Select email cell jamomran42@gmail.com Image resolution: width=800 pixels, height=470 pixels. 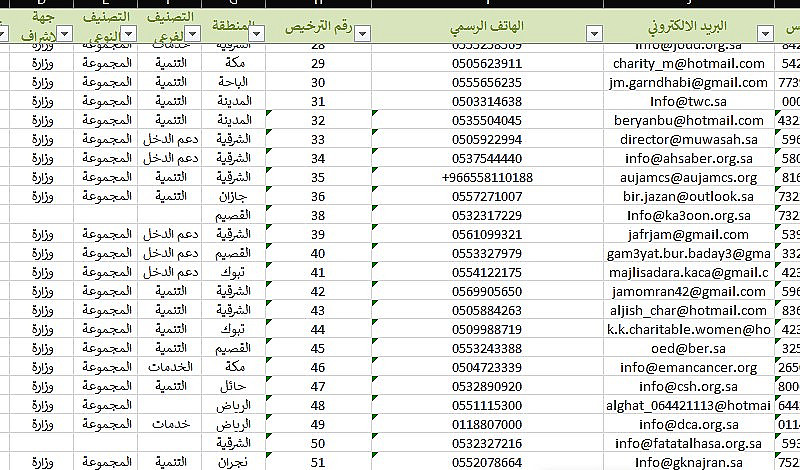(x=689, y=291)
